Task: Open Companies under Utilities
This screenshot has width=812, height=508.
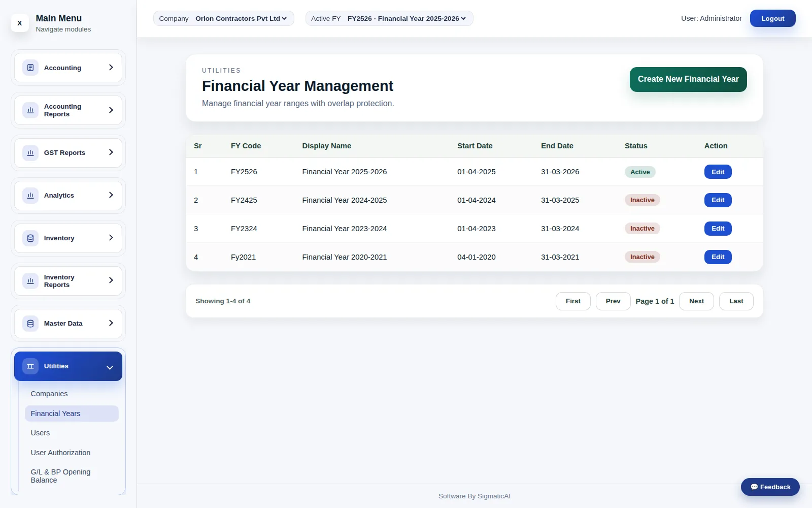Action: coord(72,394)
